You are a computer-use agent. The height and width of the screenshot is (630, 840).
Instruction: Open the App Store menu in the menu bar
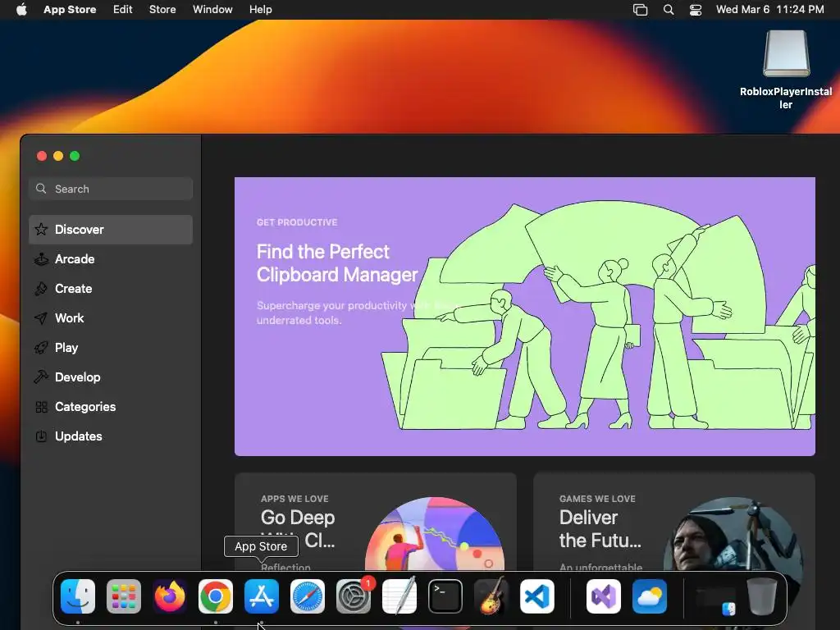(70, 10)
